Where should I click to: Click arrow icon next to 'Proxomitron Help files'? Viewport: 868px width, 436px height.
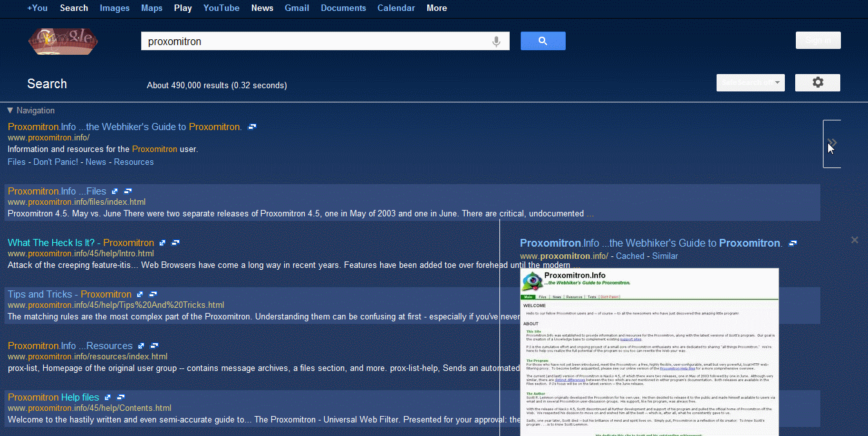pos(108,397)
